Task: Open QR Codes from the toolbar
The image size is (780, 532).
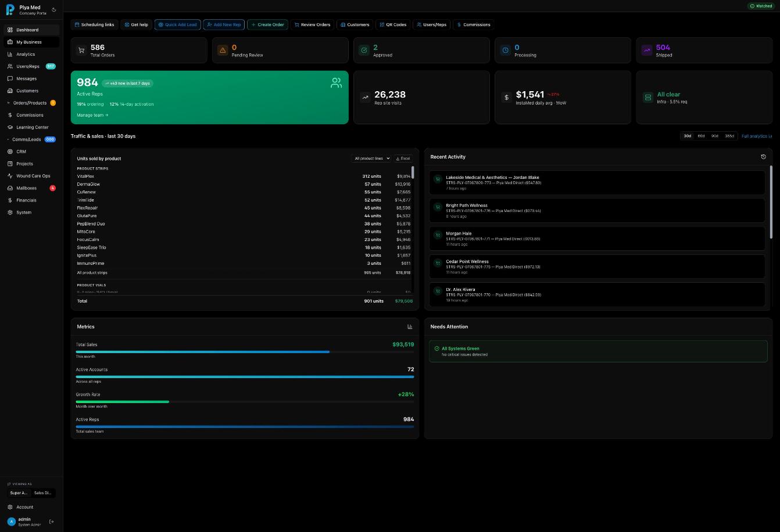Action: (x=392, y=25)
